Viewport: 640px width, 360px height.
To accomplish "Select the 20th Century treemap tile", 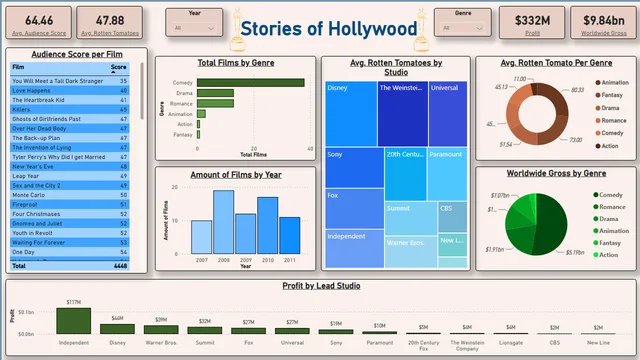I will [x=405, y=174].
